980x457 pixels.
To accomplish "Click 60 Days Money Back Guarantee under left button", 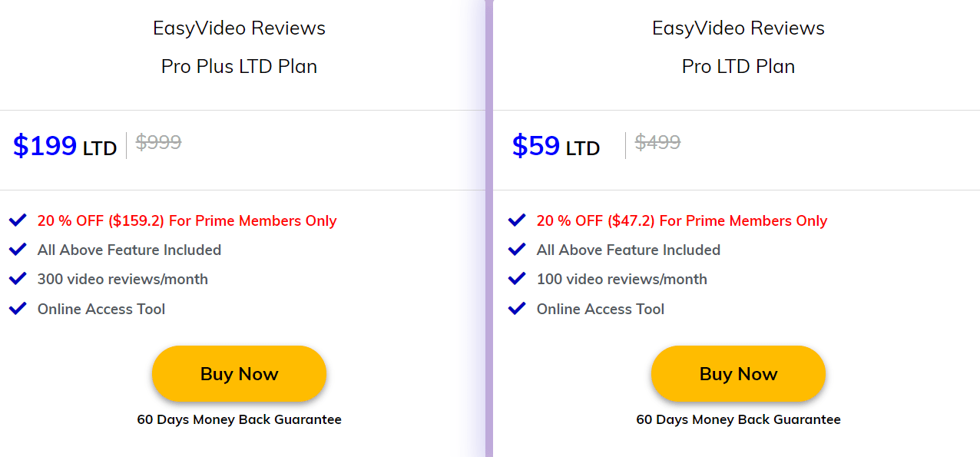I will pos(240,419).
